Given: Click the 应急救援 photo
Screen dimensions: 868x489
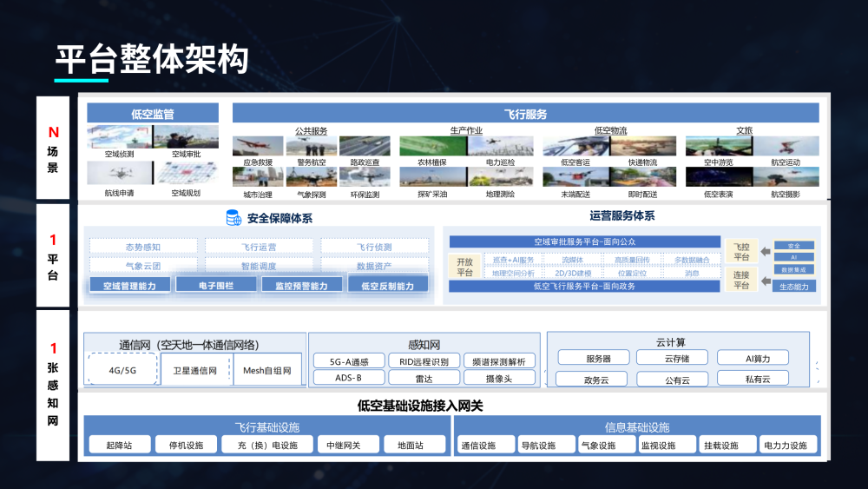Looking at the screenshot, I should (x=258, y=146).
